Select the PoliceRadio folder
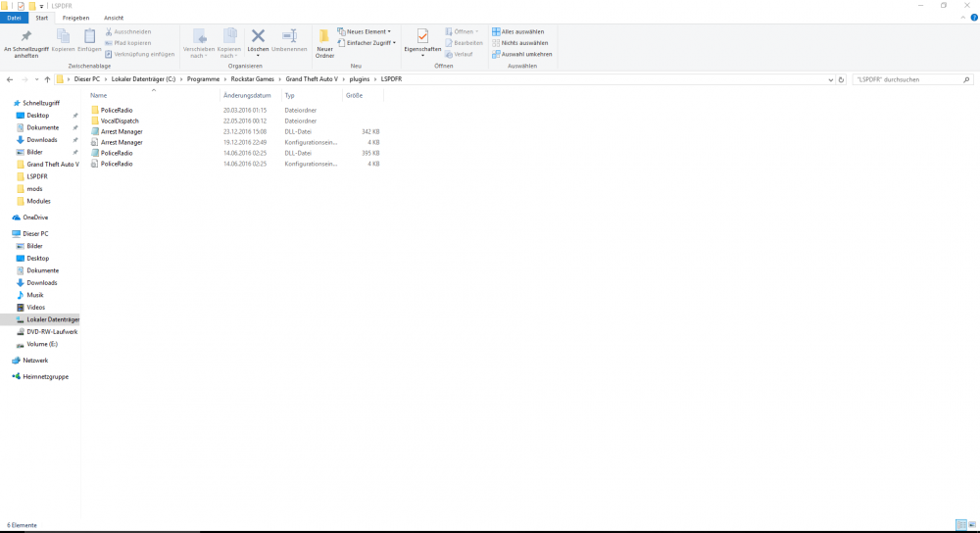 coord(117,110)
